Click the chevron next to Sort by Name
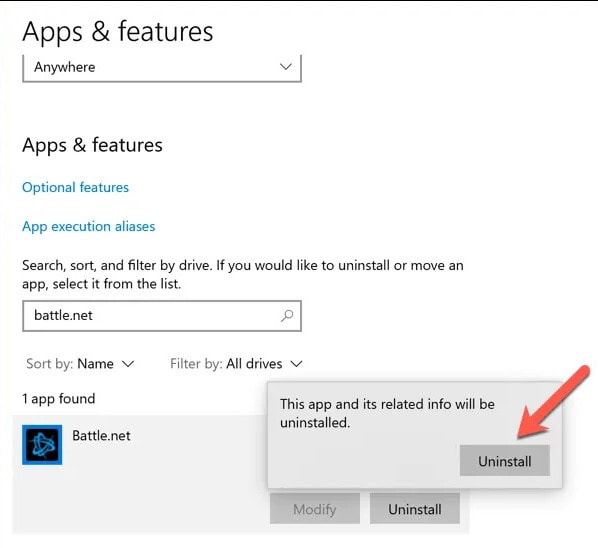 [x=128, y=364]
